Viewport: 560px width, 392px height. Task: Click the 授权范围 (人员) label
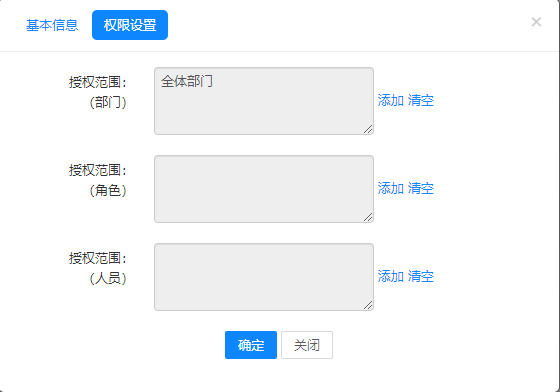[x=98, y=268]
